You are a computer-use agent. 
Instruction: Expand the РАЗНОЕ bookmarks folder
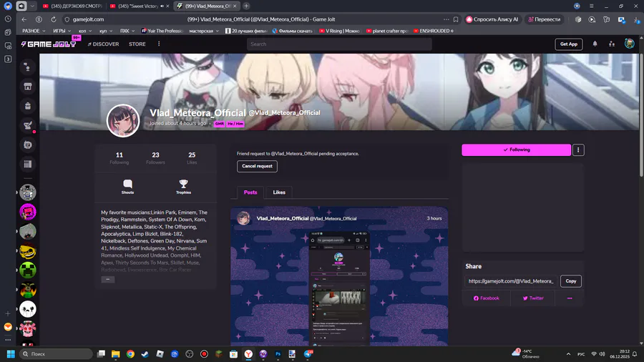point(34,31)
